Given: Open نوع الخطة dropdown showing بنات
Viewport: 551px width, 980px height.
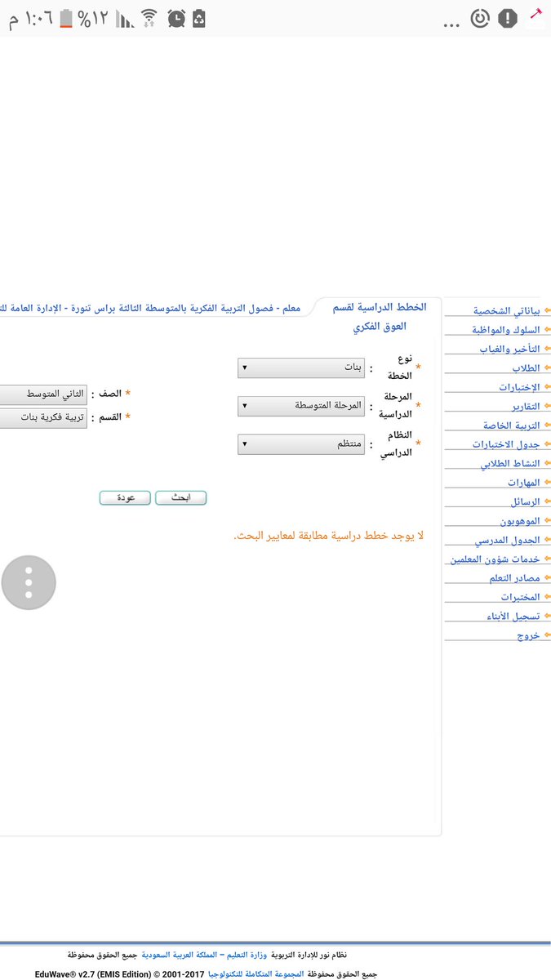Looking at the screenshot, I should [x=301, y=368].
